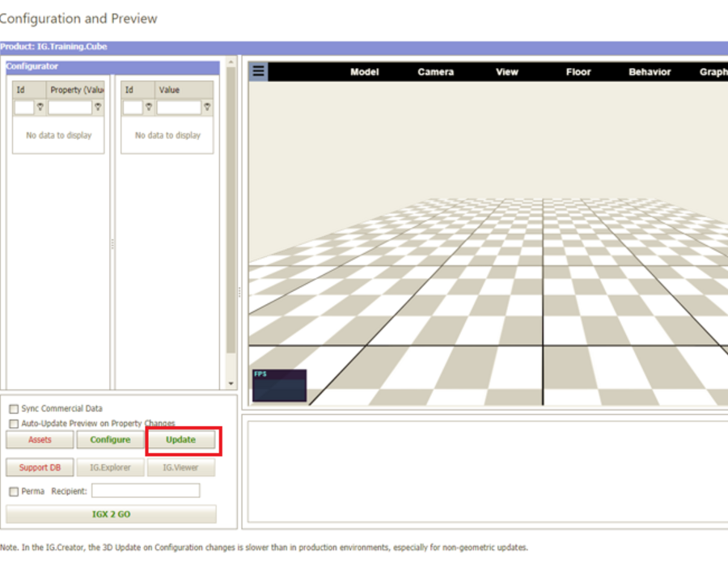Check the Perma checkbox
This screenshot has height=566, width=728.
[14, 492]
